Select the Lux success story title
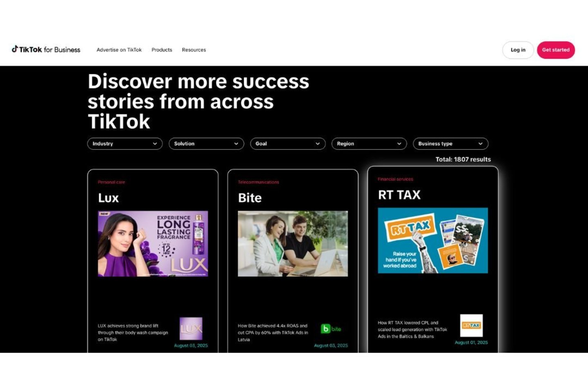 pyautogui.click(x=109, y=198)
